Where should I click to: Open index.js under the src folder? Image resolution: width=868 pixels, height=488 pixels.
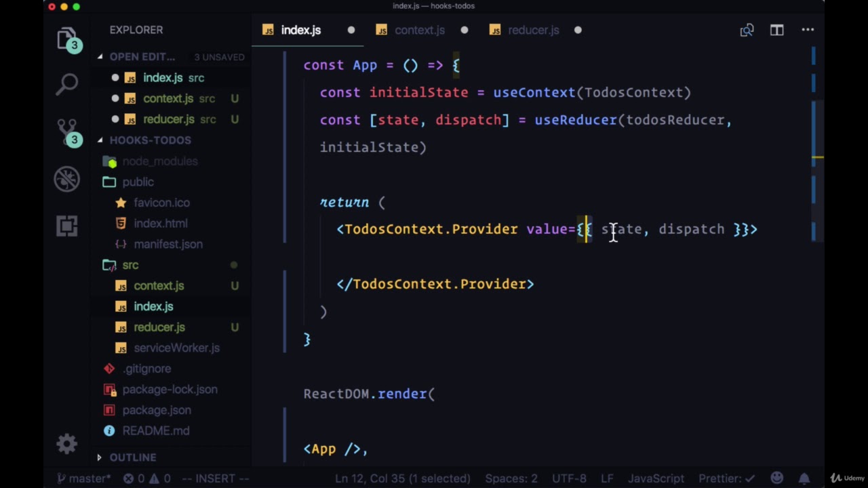click(x=153, y=306)
